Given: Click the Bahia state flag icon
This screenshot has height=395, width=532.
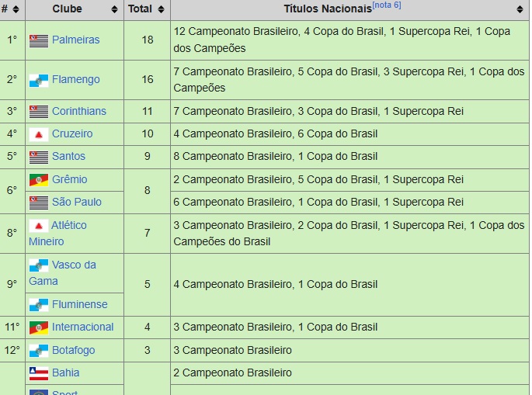Looking at the screenshot, I should point(39,373).
